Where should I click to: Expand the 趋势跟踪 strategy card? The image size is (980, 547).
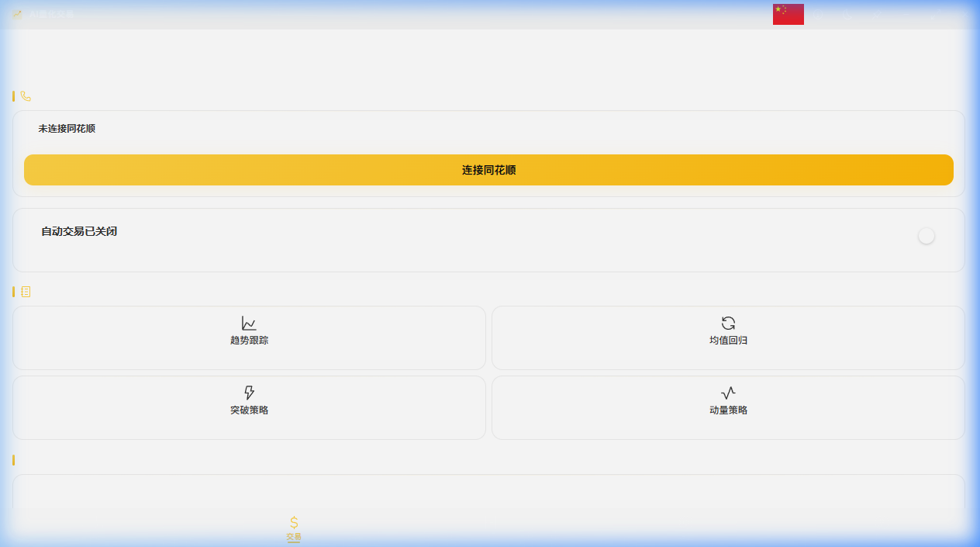click(249, 338)
